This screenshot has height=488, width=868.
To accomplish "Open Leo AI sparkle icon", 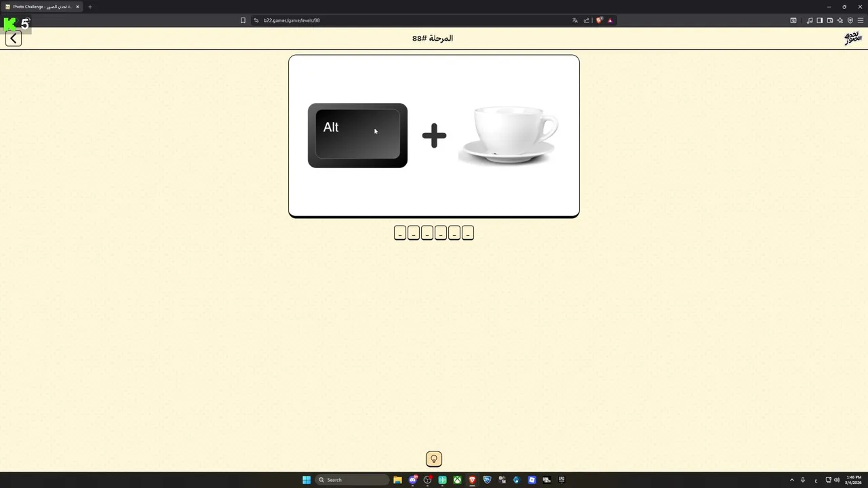I will tap(840, 20).
